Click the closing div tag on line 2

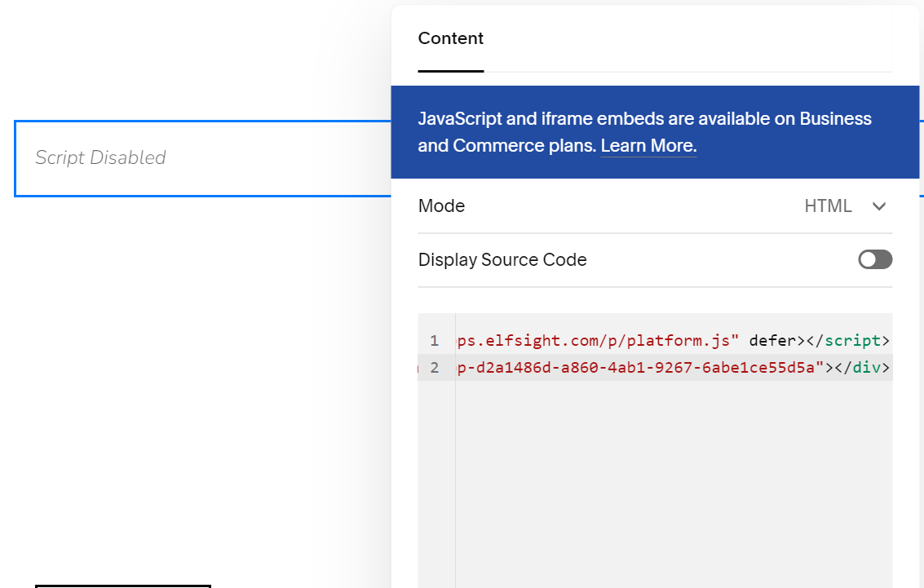coord(863,367)
